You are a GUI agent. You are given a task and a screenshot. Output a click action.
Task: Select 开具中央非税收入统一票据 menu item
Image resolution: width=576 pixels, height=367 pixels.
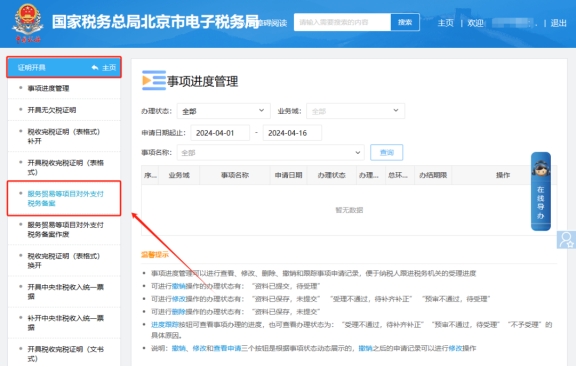coord(66,292)
